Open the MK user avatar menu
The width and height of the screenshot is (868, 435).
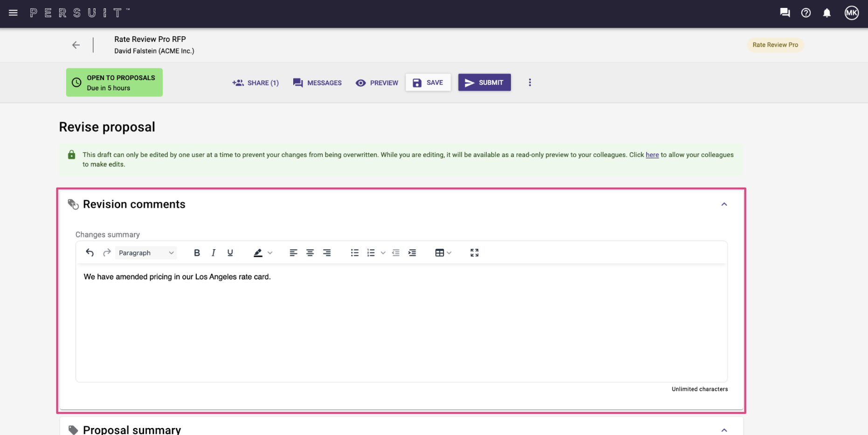coord(851,13)
